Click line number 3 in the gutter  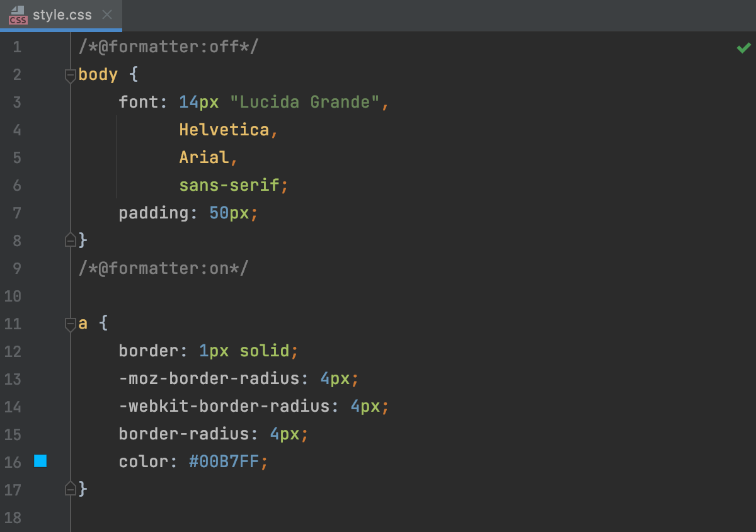tap(17, 102)
